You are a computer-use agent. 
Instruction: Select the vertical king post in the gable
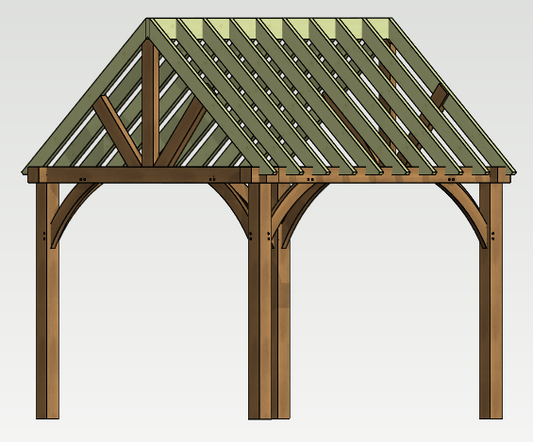pos(150,102)
